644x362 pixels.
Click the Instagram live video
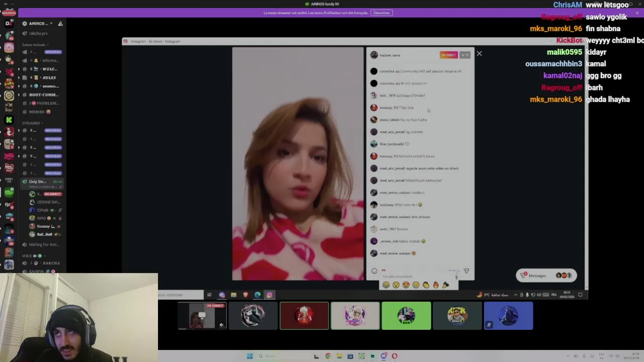point(298,163)
